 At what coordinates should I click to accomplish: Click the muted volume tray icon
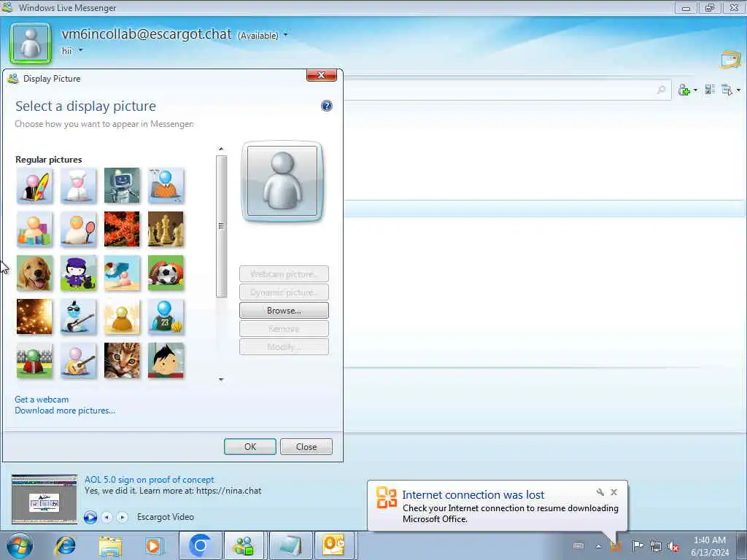pyautogui.click(x=673, y=546)
